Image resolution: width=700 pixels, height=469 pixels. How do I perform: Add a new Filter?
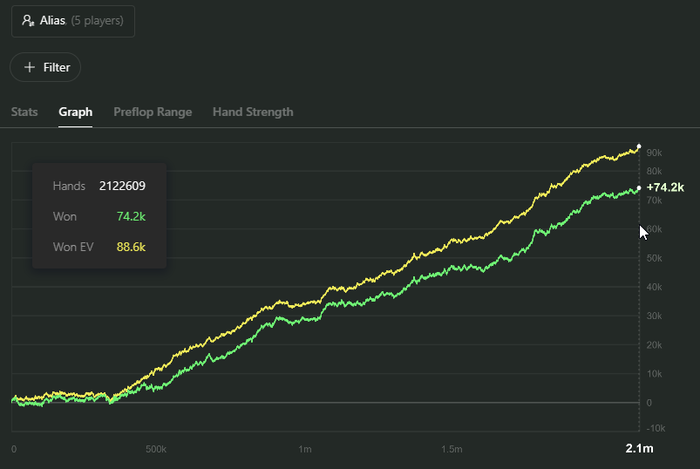point(46,67)
